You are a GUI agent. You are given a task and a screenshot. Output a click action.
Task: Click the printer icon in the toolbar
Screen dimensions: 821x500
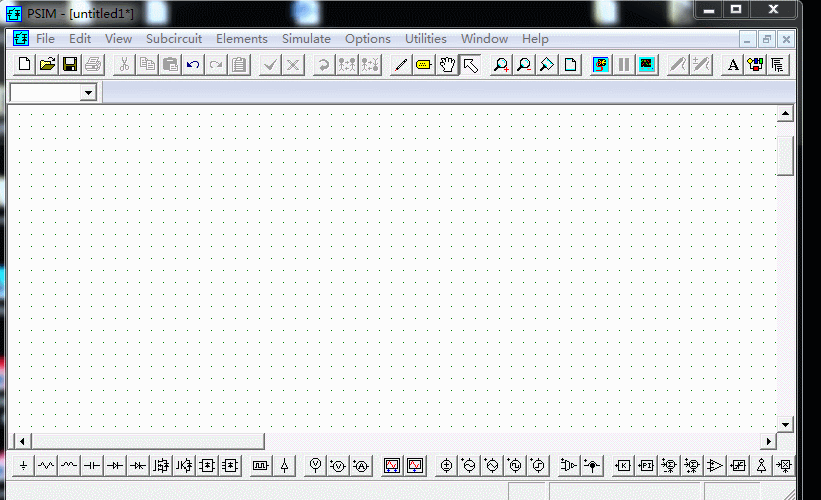pos(93,65)
